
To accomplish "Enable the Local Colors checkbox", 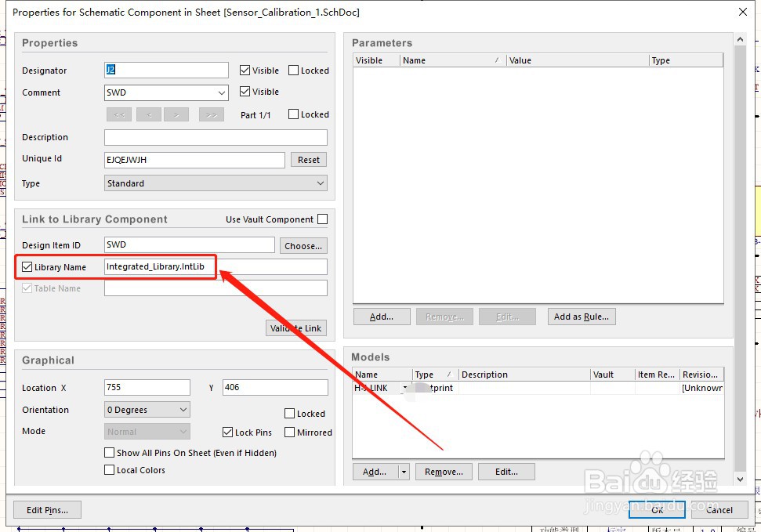I will 109,470.
